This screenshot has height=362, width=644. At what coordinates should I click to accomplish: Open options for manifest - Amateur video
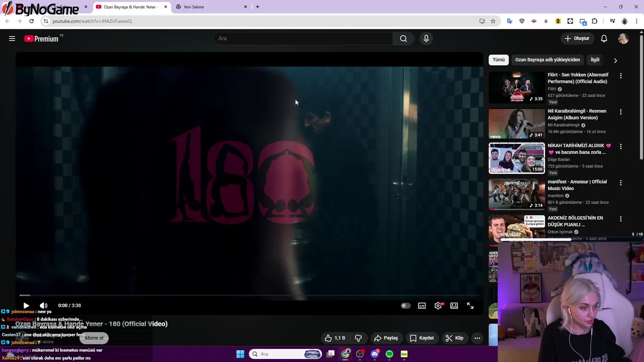click(621, 183)
